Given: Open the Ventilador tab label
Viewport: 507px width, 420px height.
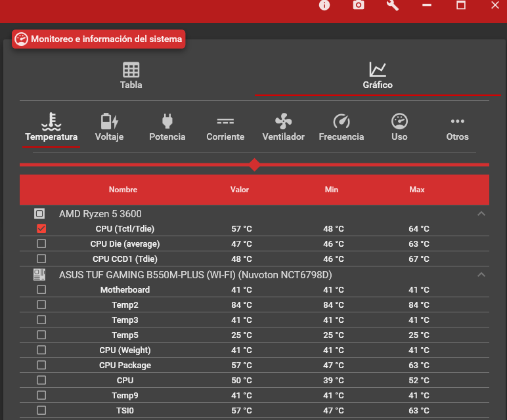Looking at the screenshot, I should coord(283,137).
